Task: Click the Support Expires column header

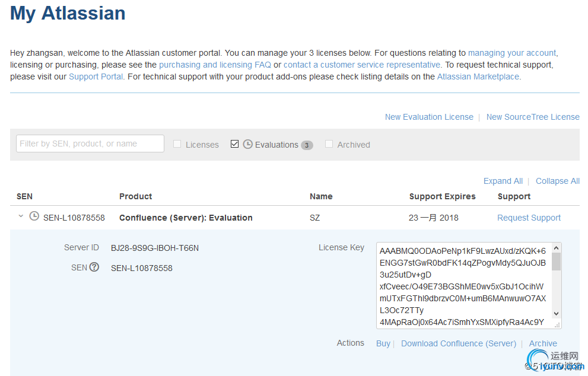Action: 442,196
